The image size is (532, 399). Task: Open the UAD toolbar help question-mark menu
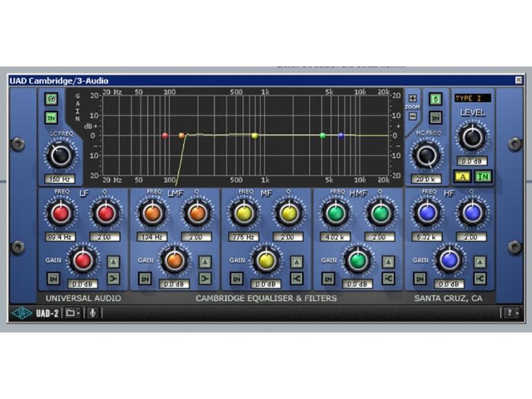511,313
